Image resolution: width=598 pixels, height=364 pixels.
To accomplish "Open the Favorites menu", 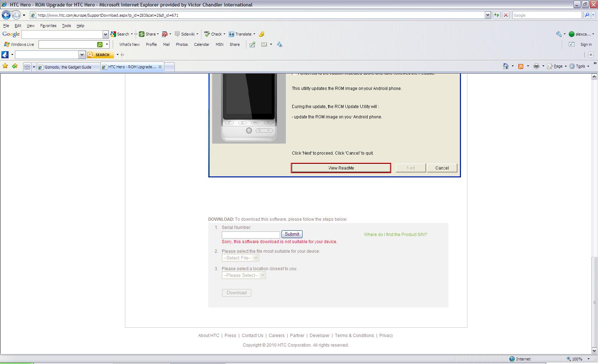I will [48, 26].
